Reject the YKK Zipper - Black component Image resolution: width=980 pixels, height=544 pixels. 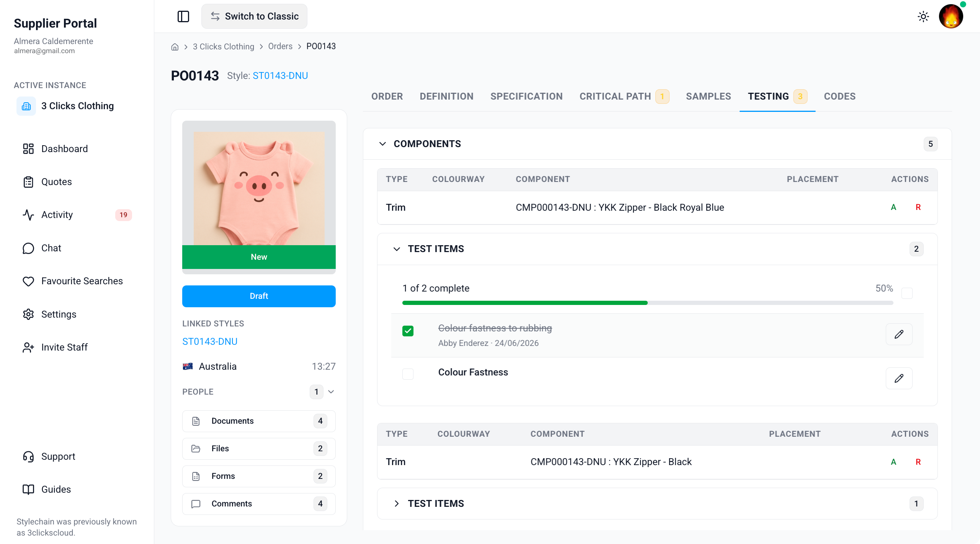coord(918,462)
